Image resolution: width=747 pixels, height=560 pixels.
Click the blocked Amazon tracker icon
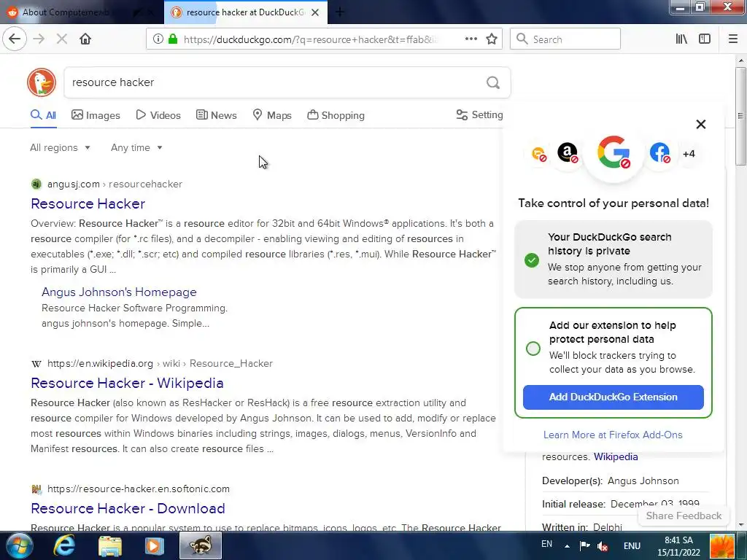[568, 153]
